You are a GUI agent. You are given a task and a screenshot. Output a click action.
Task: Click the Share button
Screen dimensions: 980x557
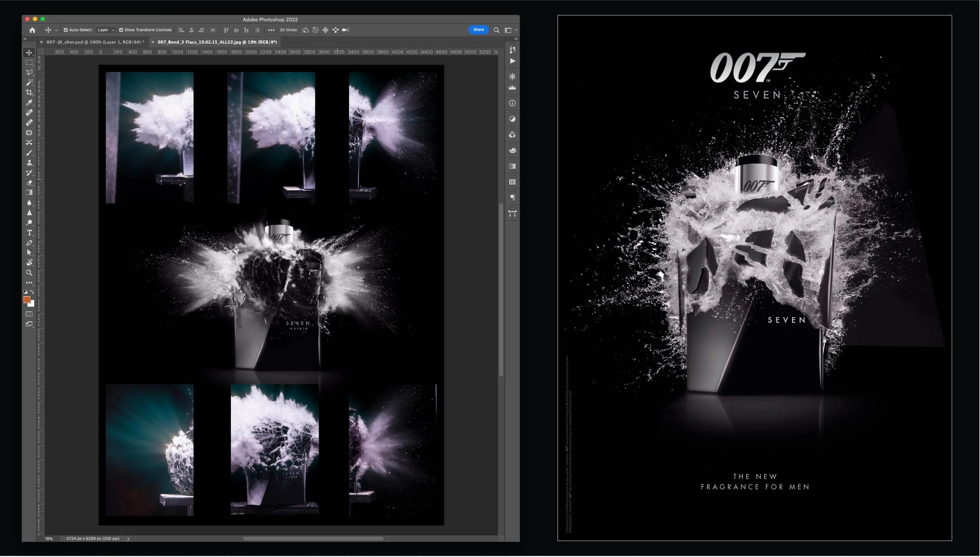point(478,29)
